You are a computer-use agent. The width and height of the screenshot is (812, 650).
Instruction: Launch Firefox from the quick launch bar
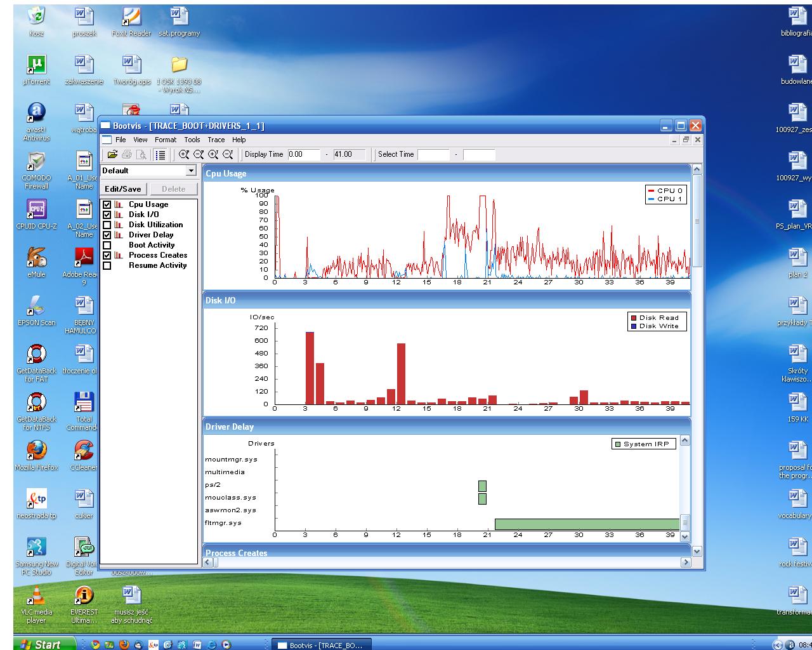(124, 644)
